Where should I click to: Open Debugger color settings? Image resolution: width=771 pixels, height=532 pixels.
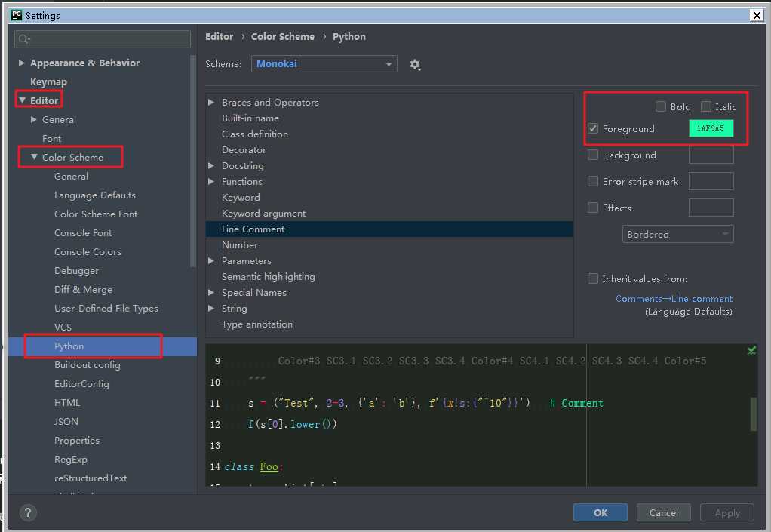point(76,270)
